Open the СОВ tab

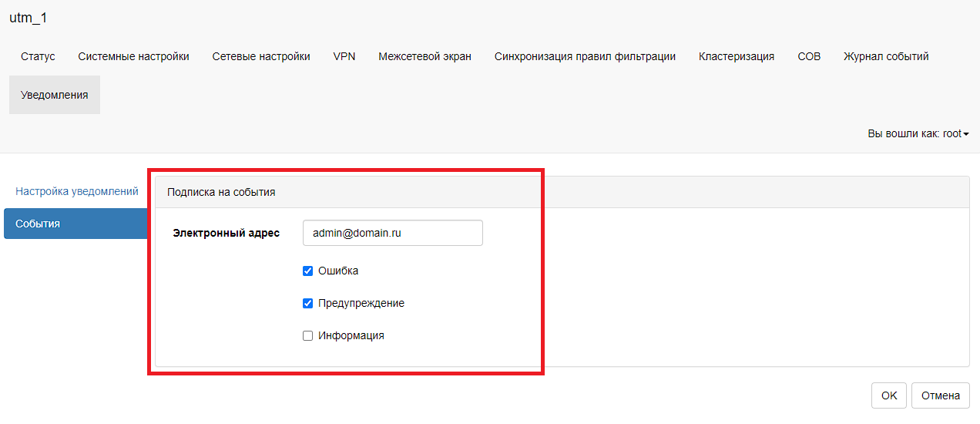(x=809, y=56)
